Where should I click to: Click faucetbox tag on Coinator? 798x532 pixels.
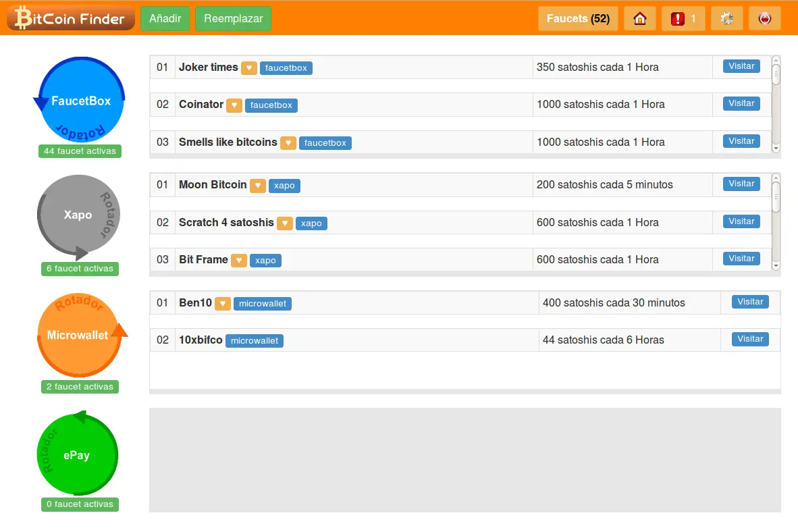coord(271,105)
